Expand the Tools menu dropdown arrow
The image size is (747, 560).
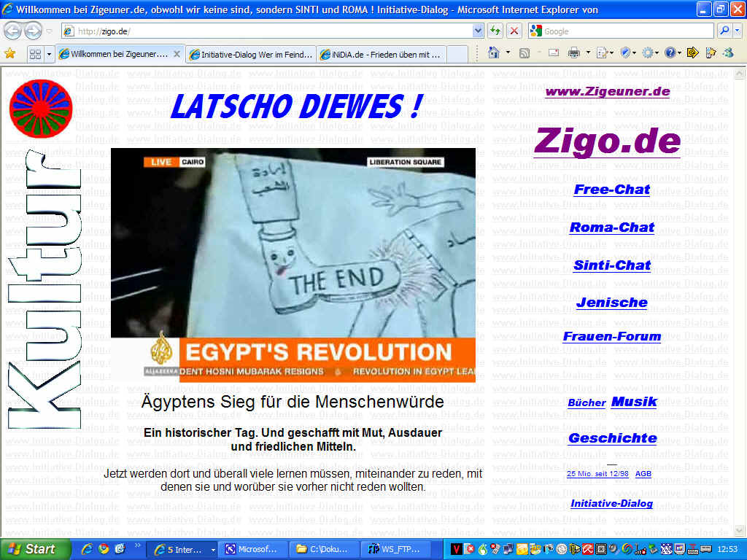pos(657,52)
